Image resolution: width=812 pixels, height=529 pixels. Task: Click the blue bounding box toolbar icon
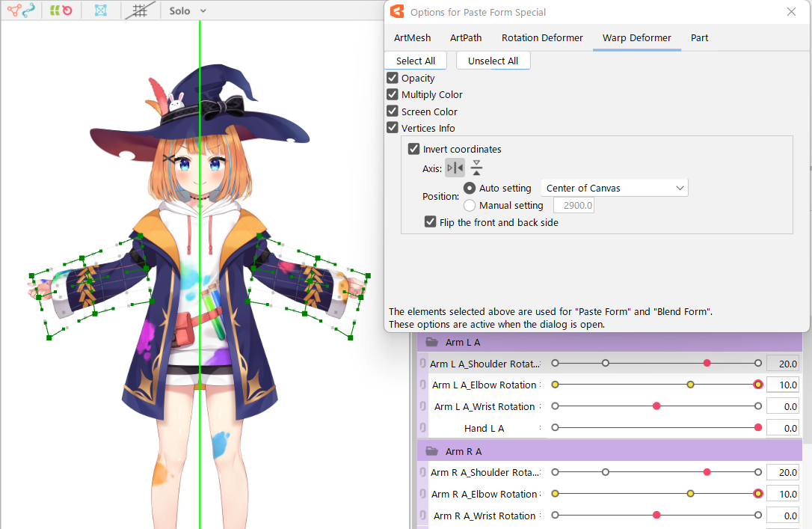[101, 10]
